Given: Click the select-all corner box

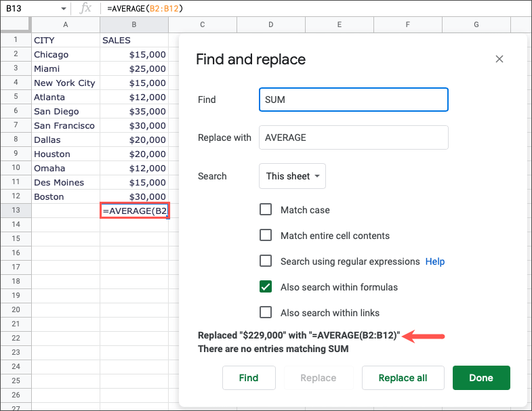Looking at the screenshot, I should pos(16,24).
